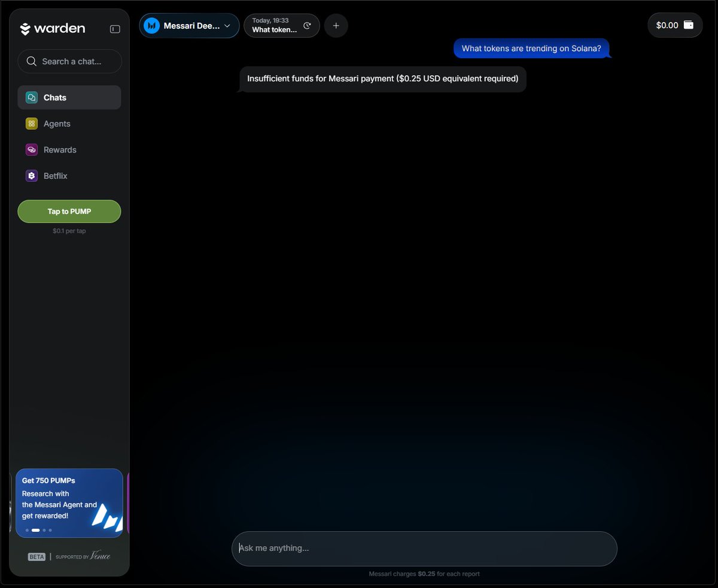The image size is (718, 588).
Task: Open the Rewards section
Action: click(x=69, y=150)
